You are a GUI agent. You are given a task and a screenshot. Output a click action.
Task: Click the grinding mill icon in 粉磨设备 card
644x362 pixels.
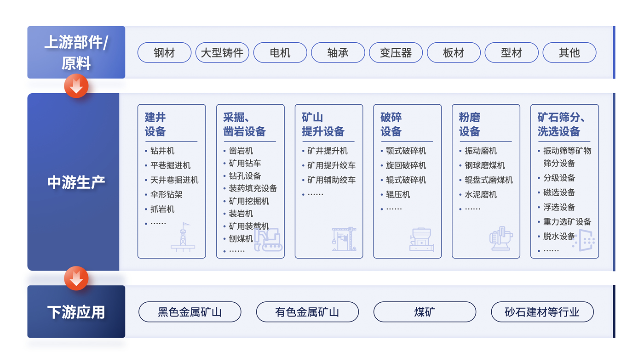click(501, 238)
